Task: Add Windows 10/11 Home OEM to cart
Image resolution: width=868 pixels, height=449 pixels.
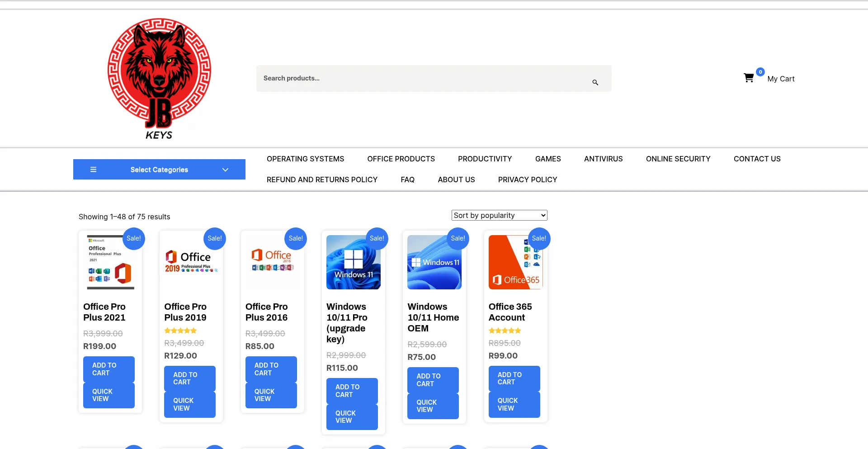Action: [433, 380]
